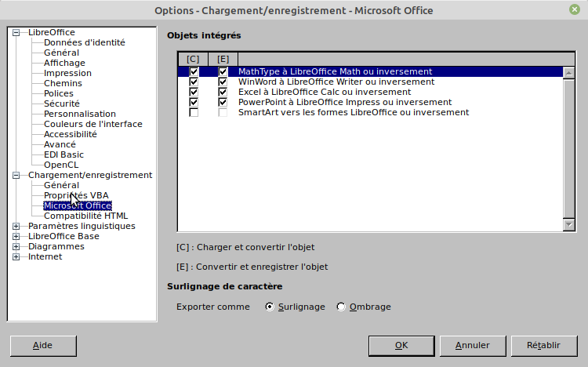Image resolution: width=588 pixels, height=367 pixels.
Task: Open the EDI Basic page
Action: point(64,154)
